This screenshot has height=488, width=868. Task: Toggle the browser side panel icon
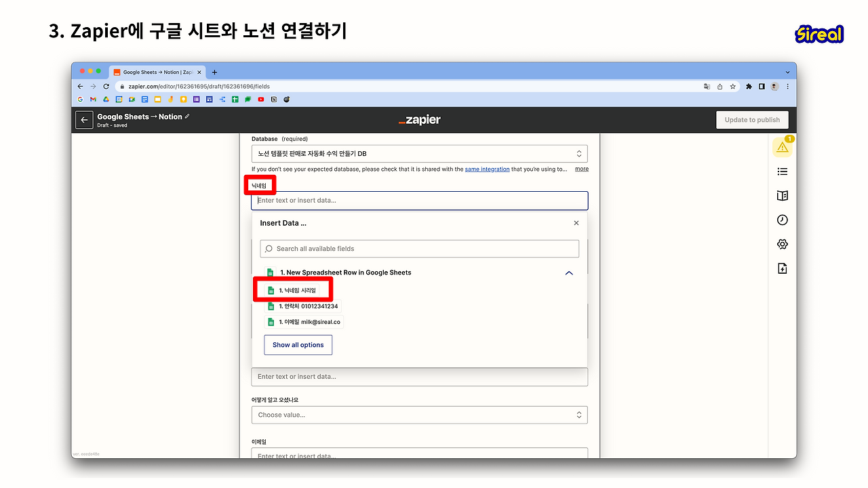point(762,87)
